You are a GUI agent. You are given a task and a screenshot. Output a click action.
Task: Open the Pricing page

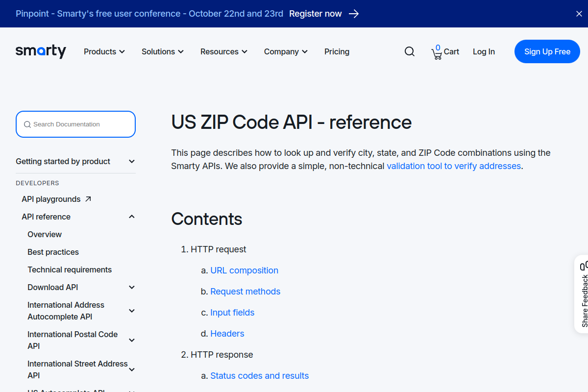[337, 51]
